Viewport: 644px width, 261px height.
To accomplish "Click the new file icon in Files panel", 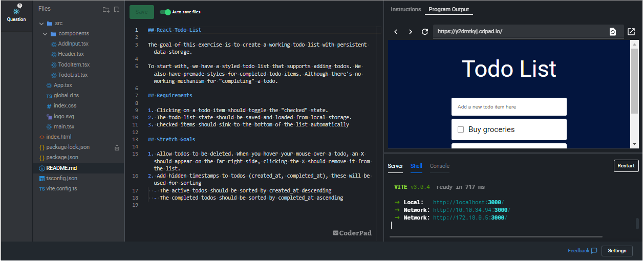I will point(116,9).
